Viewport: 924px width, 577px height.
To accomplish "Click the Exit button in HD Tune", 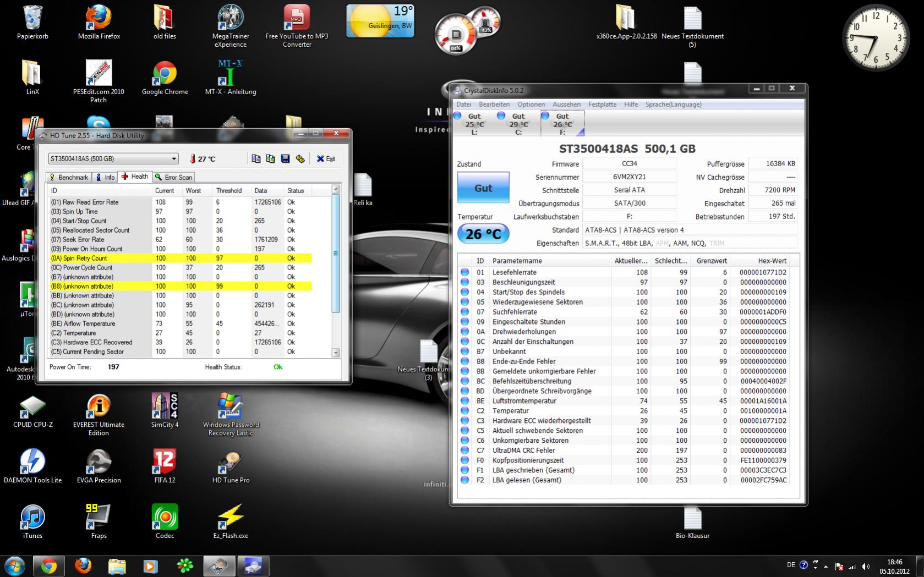I will pyautogui.click(x=326, y=158).
